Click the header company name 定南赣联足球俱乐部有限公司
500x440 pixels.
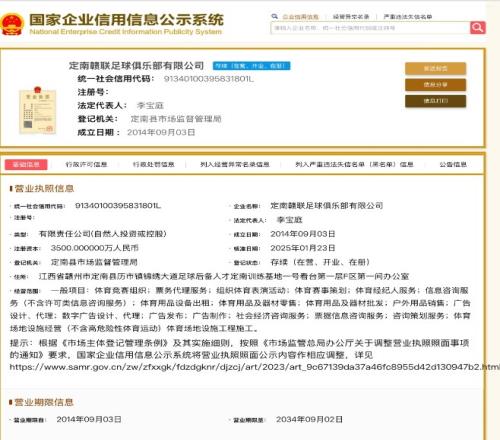pyautogui.click(x=136, y=66)
